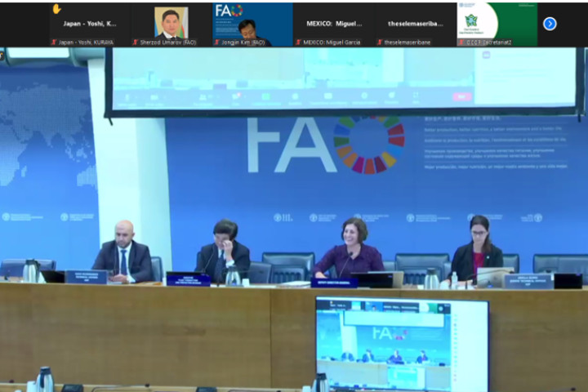Click muted mic icon beside MEXICO: Miguel Garcia
The image size is (588, 392).
pyautogui.click(x=299, y=42)
